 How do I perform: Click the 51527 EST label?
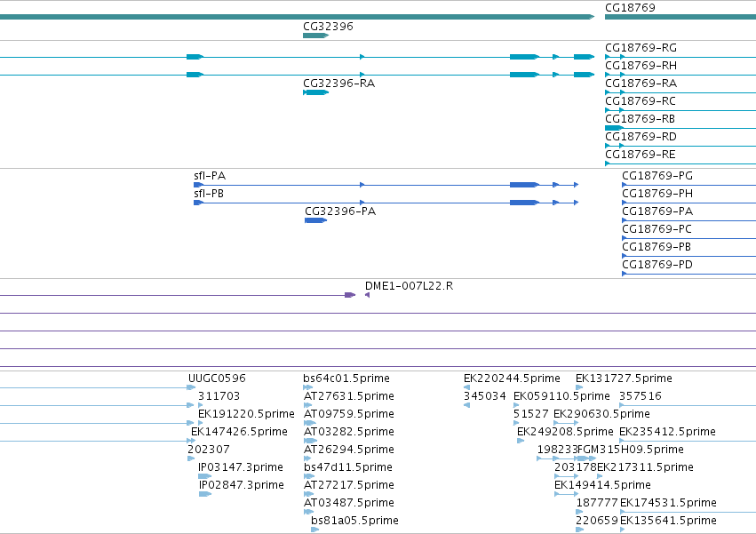531,414
